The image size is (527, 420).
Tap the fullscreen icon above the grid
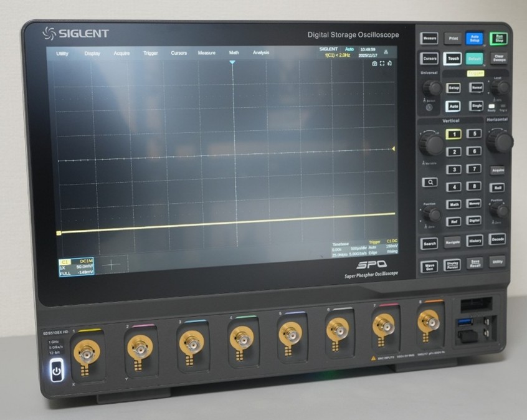pos(382,64)
